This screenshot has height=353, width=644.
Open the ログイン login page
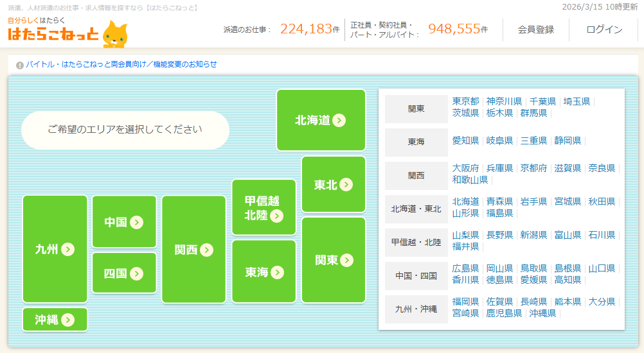tap(604, 30)
